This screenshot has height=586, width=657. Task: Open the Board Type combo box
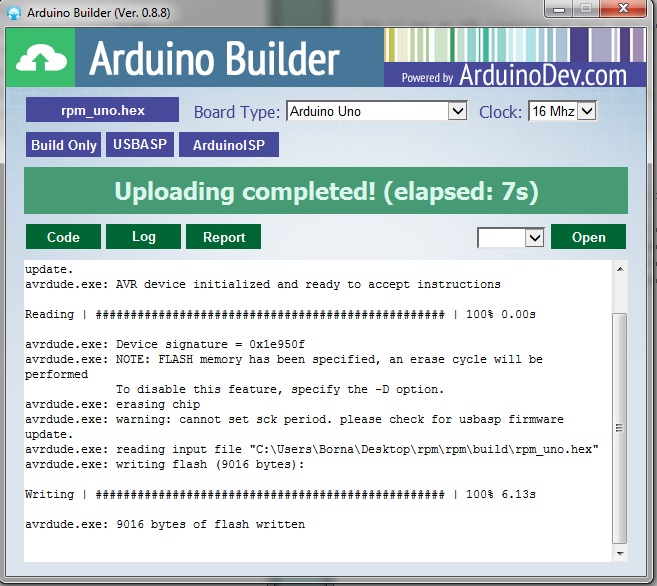tap(376, 111)
